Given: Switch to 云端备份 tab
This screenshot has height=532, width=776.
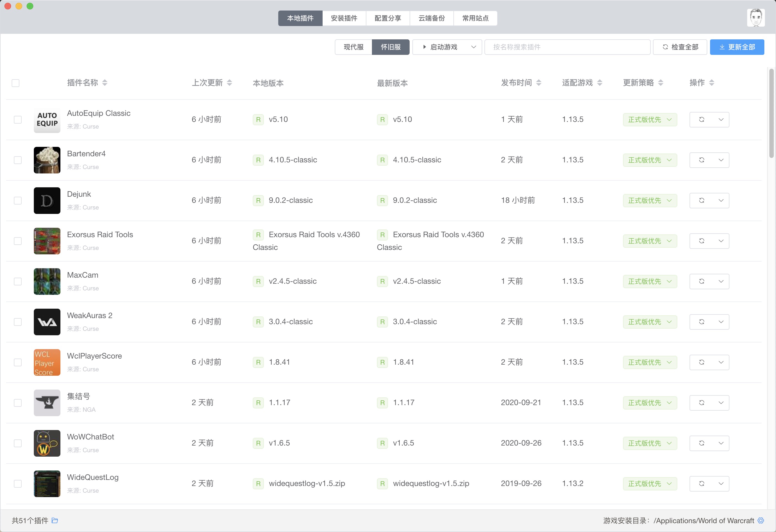Looking at the screenshot, I should click(432, 18).
